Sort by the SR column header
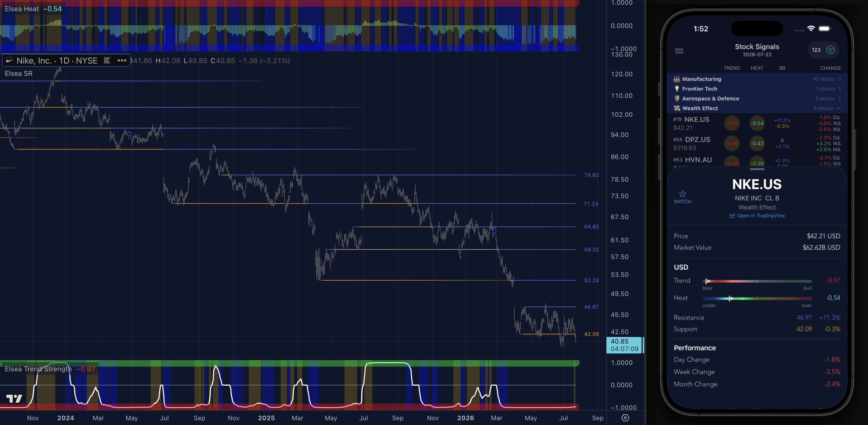Screen dimensions: 868x425 click(782, 68)
